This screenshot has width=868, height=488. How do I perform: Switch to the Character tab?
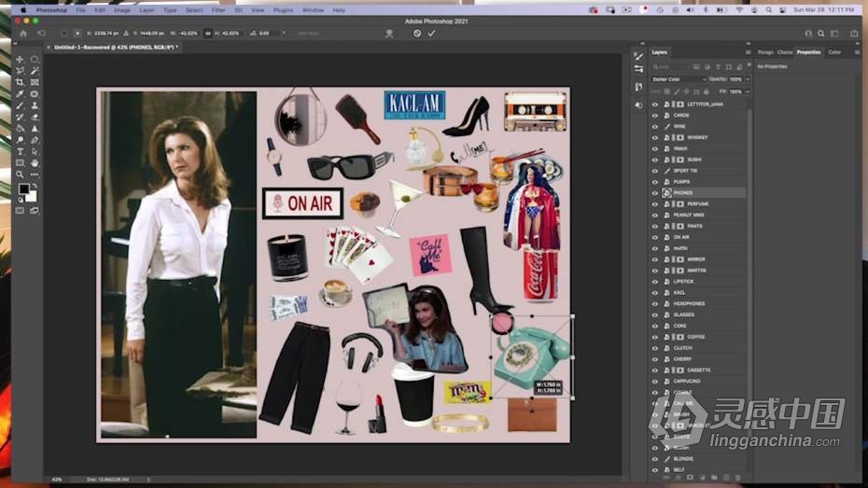(x=785, y=52)
